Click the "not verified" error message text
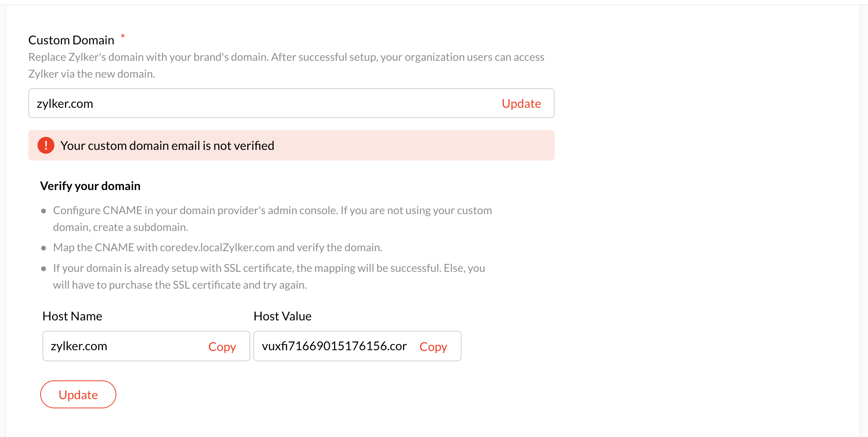The height and width of the screenshot is (437, 868). coord(167,146)
